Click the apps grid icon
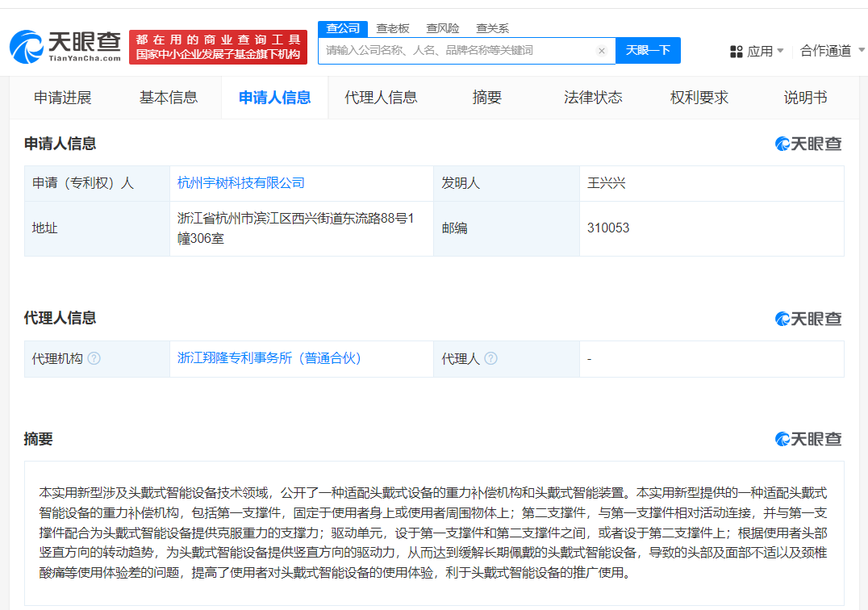The height and width of the screenshot is (610, 868). (736, 52)
